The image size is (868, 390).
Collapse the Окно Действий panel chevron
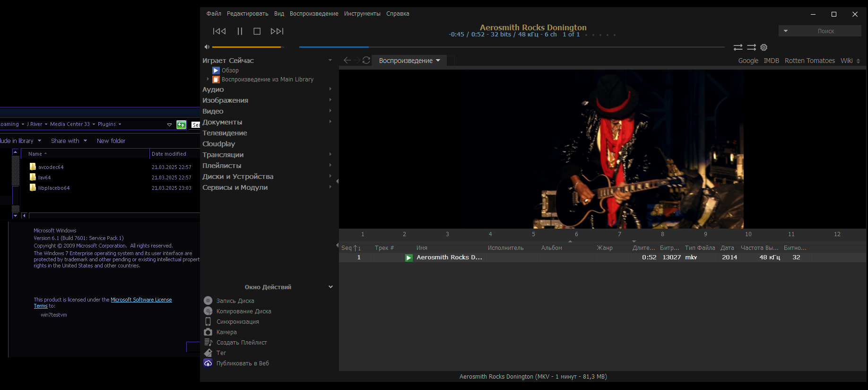[x=330, y=287]
